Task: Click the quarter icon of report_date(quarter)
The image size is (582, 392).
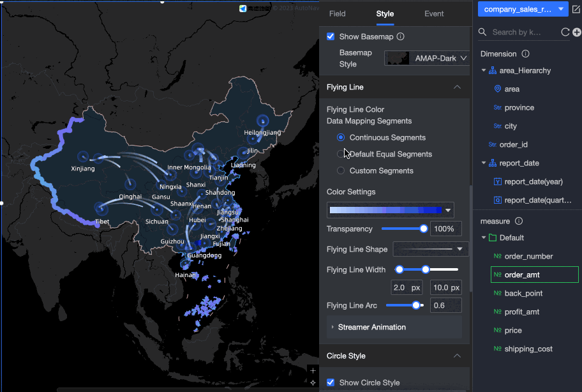Action: [498, 200]
